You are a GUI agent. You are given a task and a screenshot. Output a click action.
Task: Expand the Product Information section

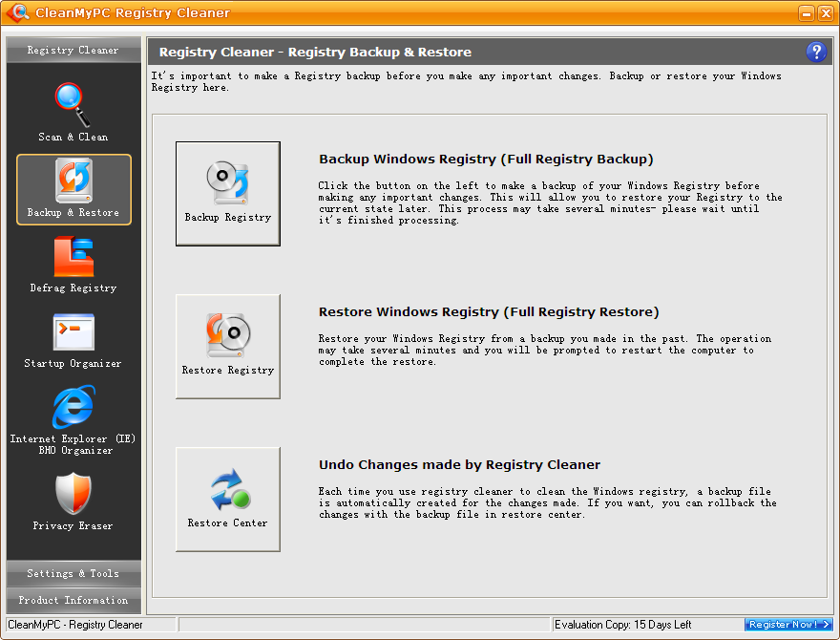73,600
